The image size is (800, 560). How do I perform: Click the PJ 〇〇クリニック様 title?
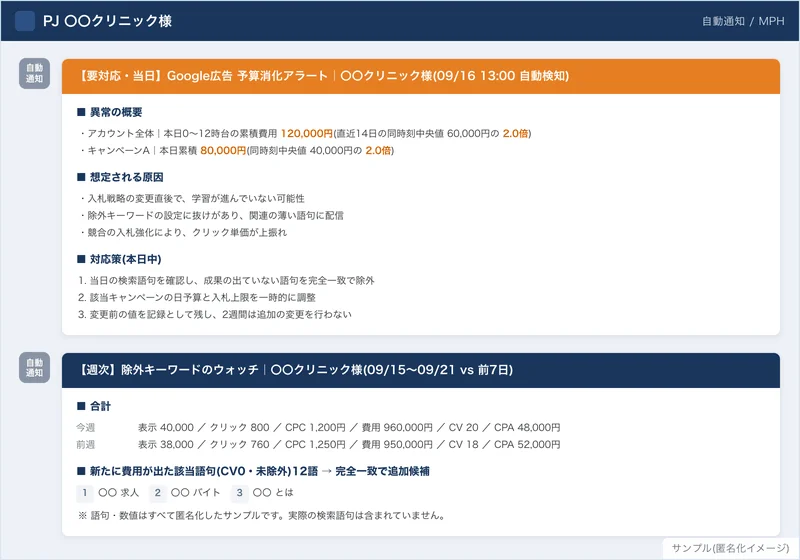tap(108, 21)
